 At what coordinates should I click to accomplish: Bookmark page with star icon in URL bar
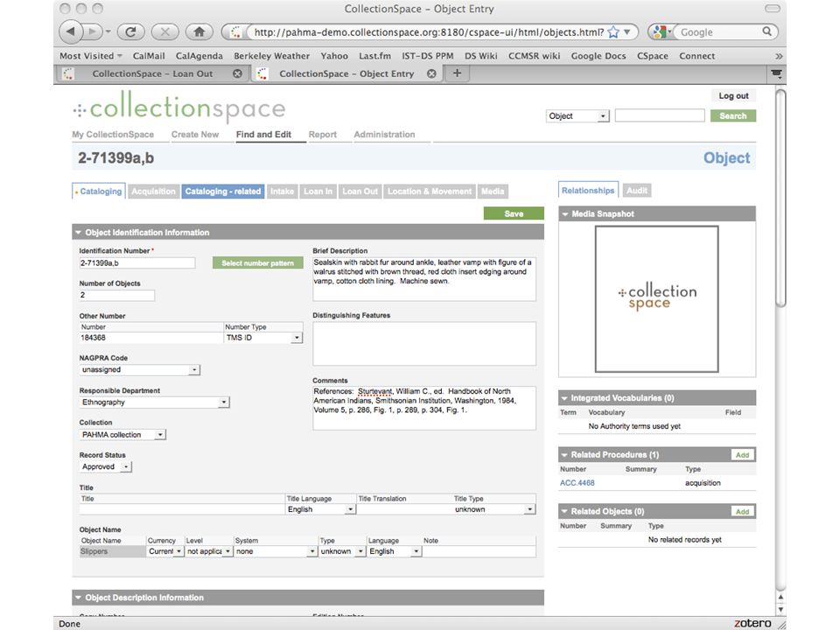(x=613, y=32)
